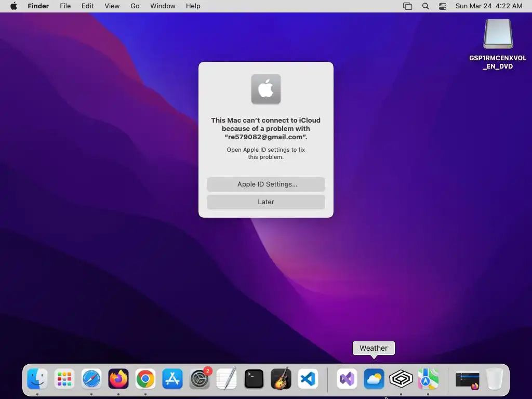Click the Screen Mirroring menu bar icon
Screen dimensions: 532x399
(407, 6)
